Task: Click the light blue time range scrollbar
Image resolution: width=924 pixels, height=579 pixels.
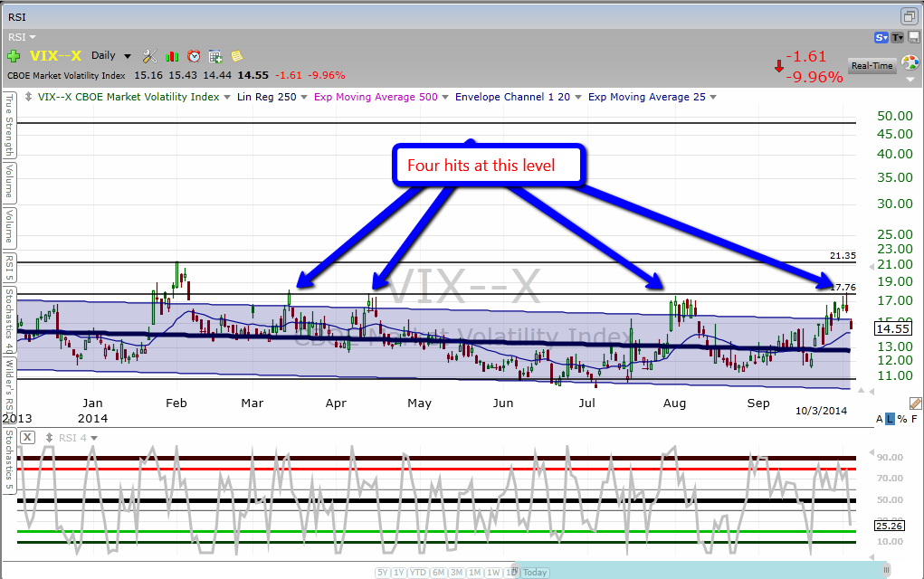Action: (x=701, y=570)
